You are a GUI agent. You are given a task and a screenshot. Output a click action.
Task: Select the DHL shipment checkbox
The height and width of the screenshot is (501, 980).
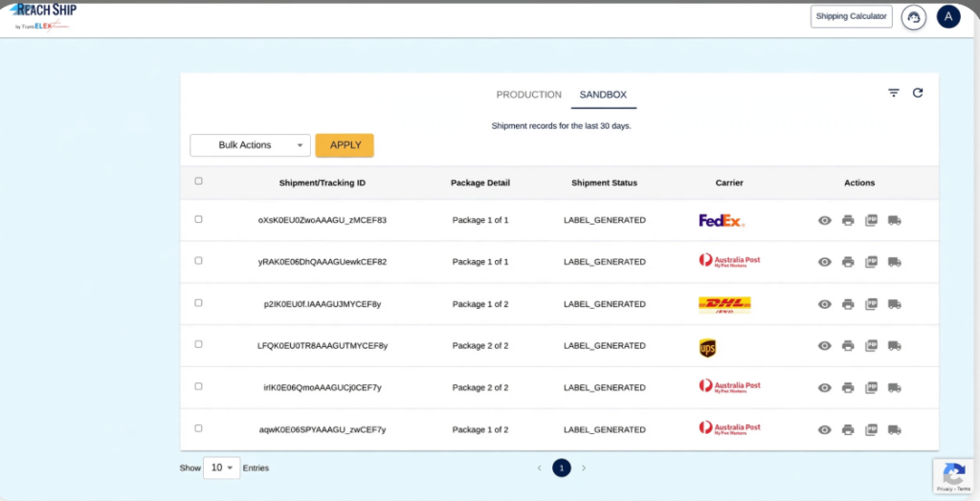pyautogui.click(x=198, y=302)
